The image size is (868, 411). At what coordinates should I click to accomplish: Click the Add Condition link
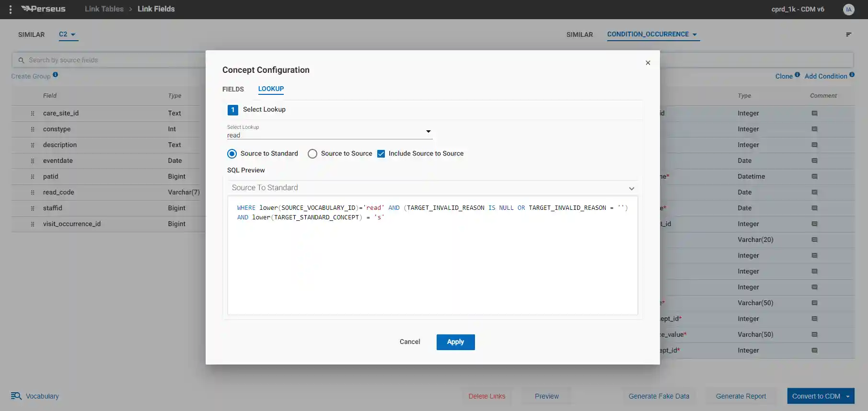click(x=825, y=76)
